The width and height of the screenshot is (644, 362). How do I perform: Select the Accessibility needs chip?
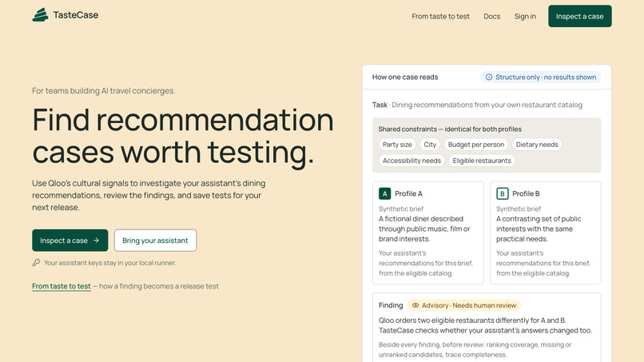411,161
